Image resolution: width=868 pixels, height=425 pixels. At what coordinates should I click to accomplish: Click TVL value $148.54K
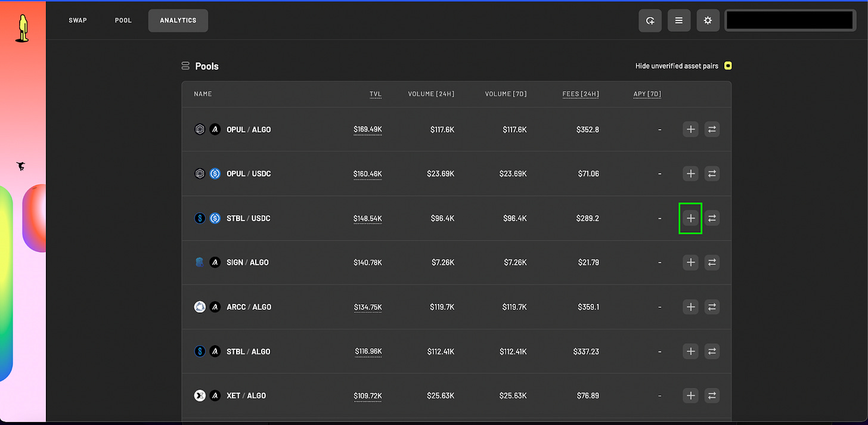(367, 218)
